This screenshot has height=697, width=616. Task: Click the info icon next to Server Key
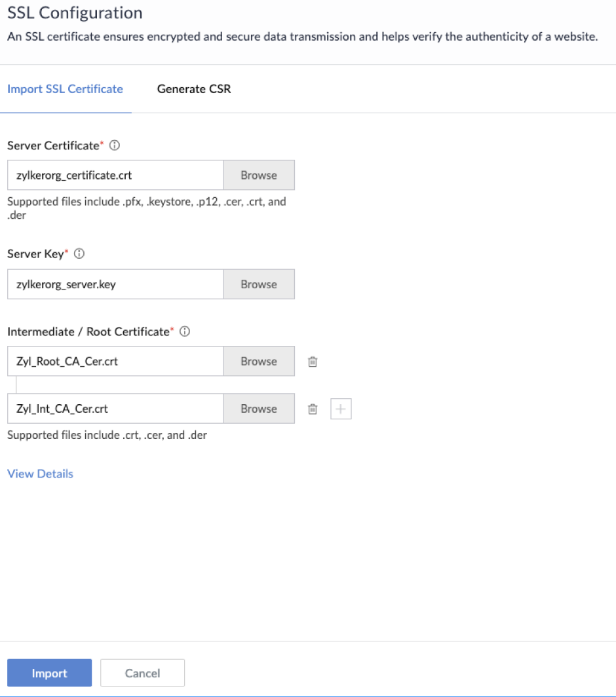(79, 254)
